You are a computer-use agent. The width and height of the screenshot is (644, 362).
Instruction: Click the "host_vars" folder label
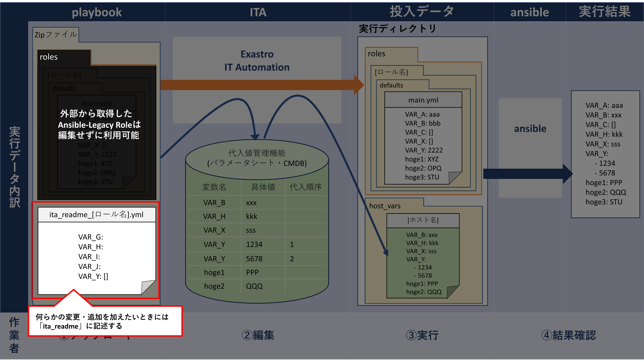coord(385,206)
